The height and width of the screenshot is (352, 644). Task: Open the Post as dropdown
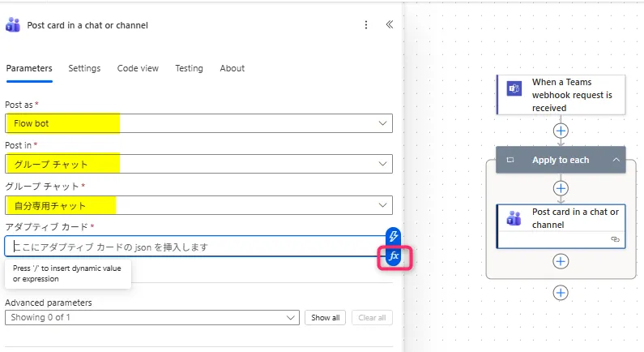click(198, 123)
